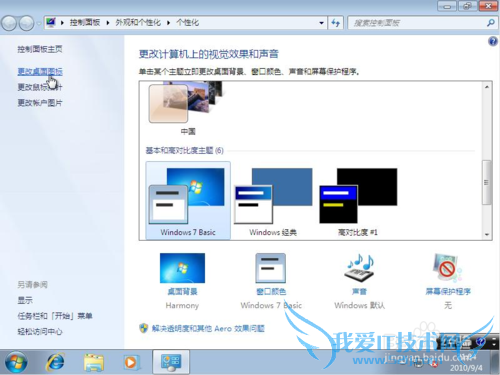Click the Control Panel taskbar button
500x375 pixels.
[171, 362]
